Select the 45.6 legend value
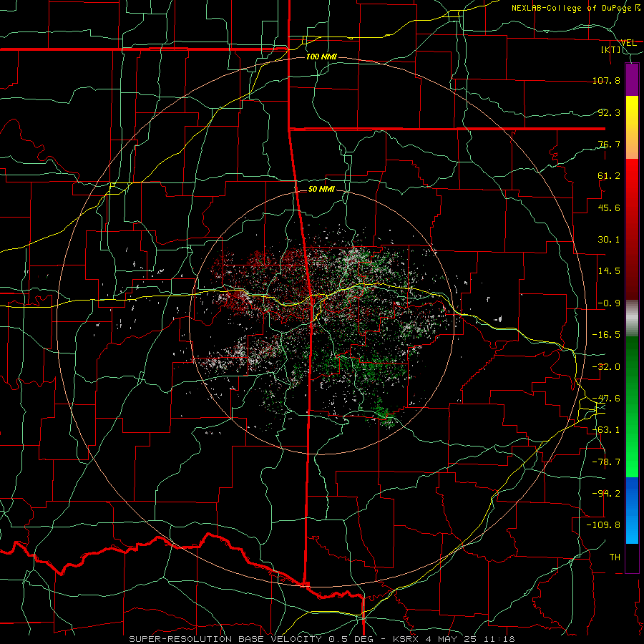Image resolution: width=644 pixels, height=644 pixels. (609, 208)
